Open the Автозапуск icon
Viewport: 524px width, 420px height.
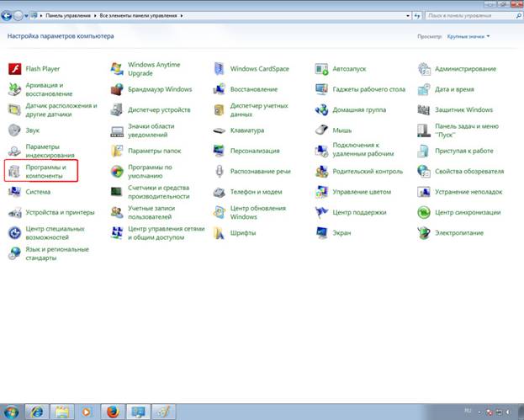tap(321, 69)
